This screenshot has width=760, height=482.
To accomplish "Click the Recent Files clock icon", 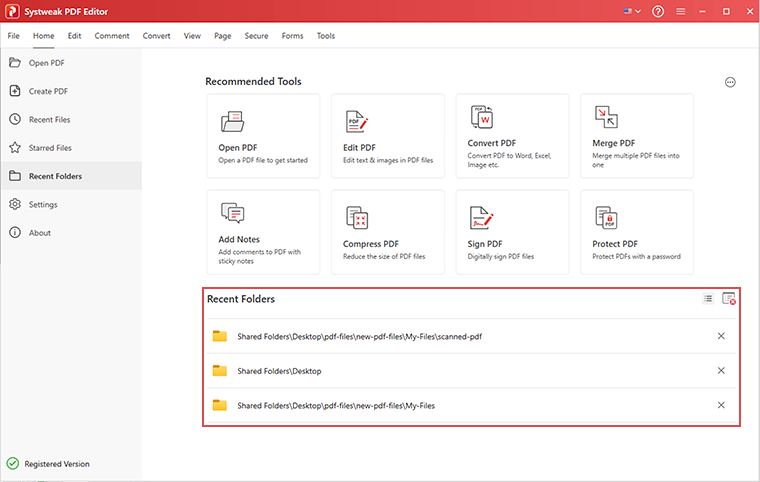I will click(x=15, y=119).
